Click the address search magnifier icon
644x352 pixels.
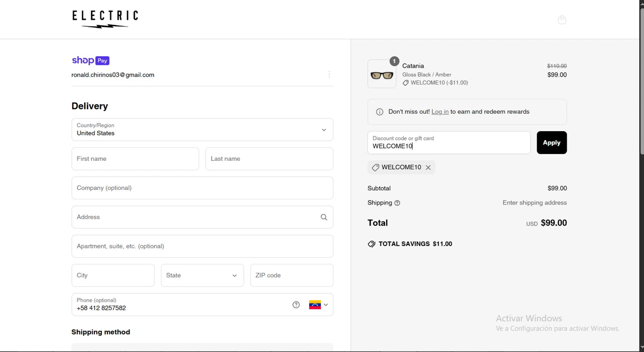tap(324, 217)
